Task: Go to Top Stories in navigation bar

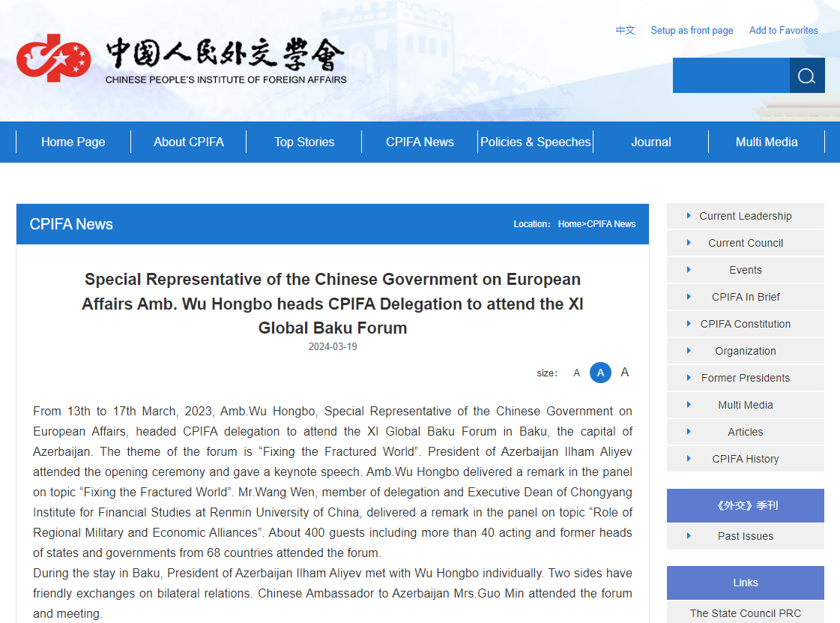Action: click(304, 142)
